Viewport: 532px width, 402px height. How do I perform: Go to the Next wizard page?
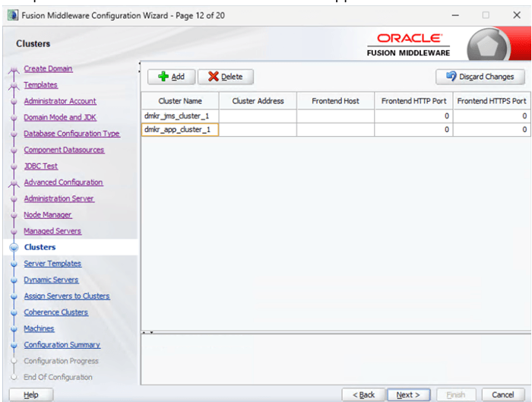(x=408, y=395)
